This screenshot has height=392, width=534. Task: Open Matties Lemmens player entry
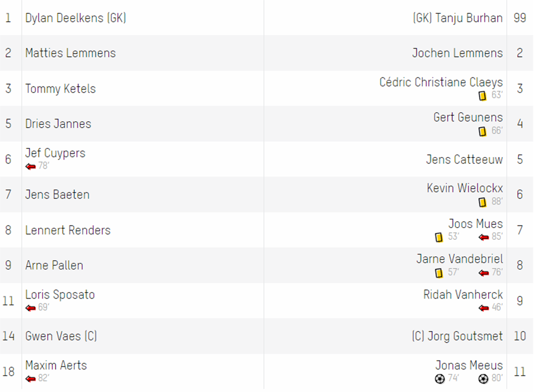[x=70, y=53]
